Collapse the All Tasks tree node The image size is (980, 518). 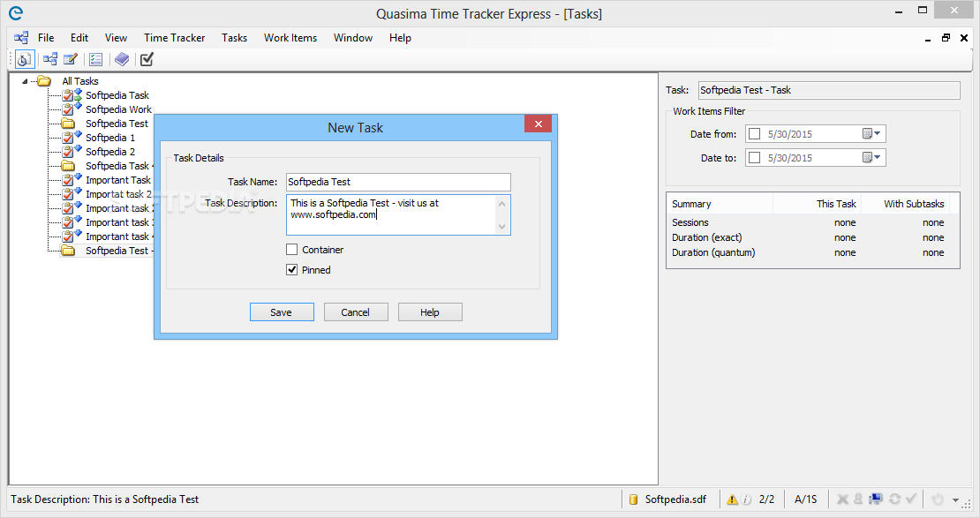25,81
